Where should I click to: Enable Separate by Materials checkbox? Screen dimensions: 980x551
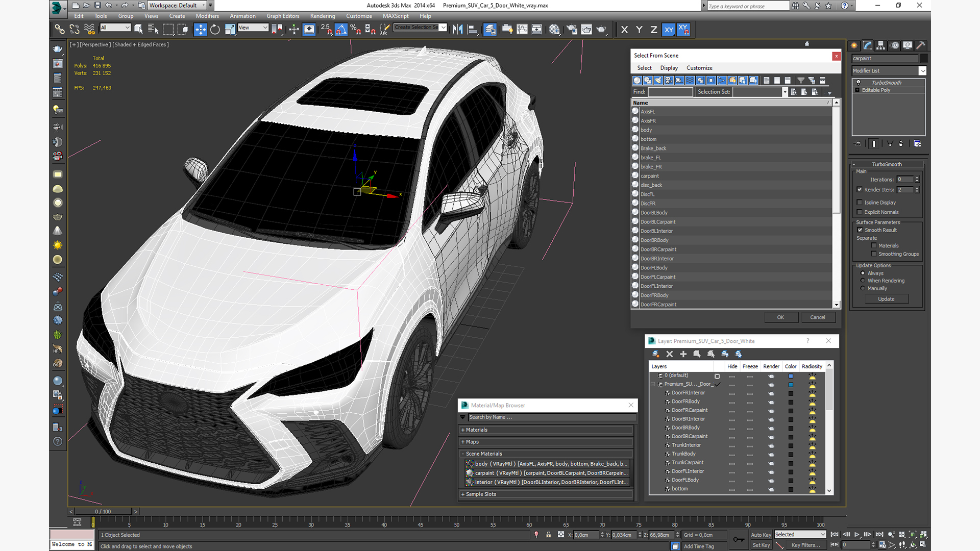coord(874,246)
